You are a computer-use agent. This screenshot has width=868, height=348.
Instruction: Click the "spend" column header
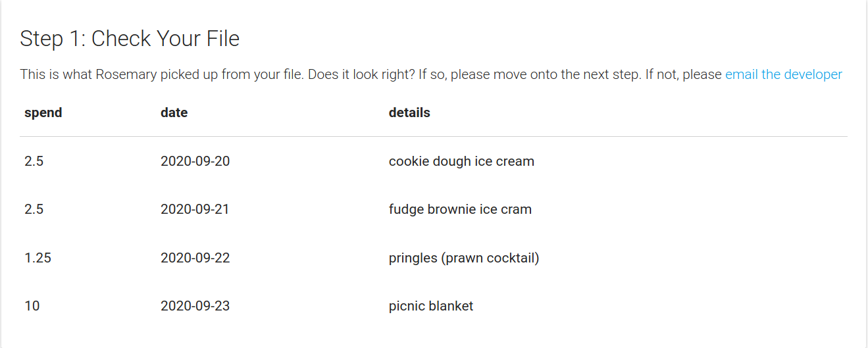(43, 112)
